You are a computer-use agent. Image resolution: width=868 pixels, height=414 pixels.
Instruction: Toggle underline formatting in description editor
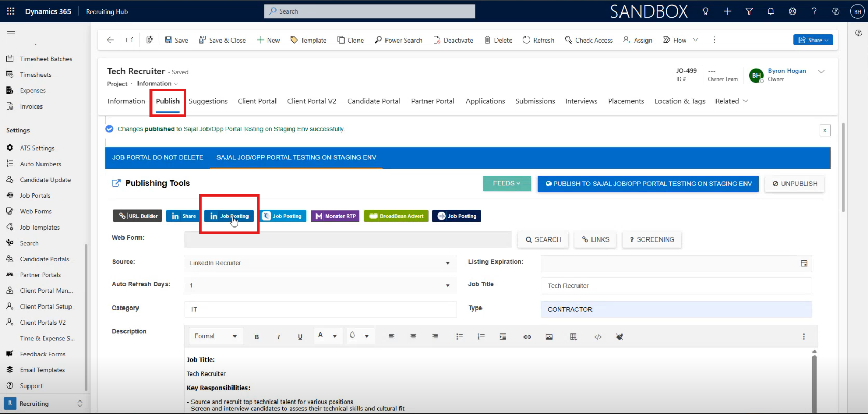(300, 337)
